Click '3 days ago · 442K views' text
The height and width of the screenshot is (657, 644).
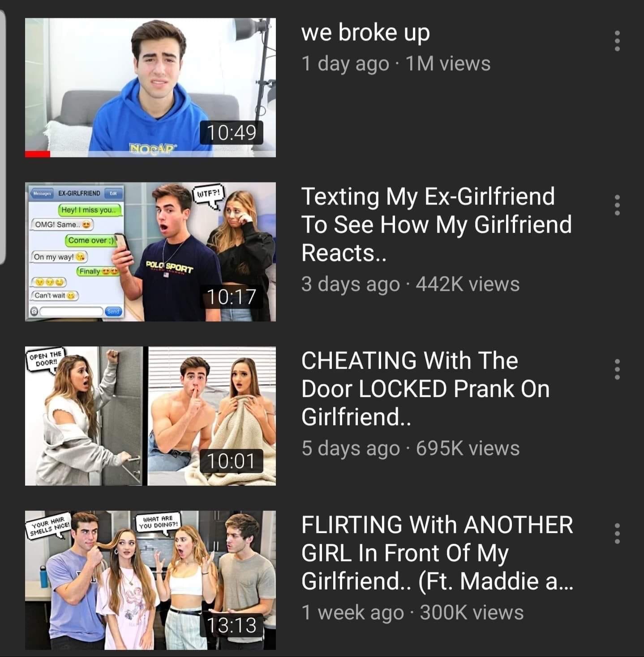click(410, 284)
